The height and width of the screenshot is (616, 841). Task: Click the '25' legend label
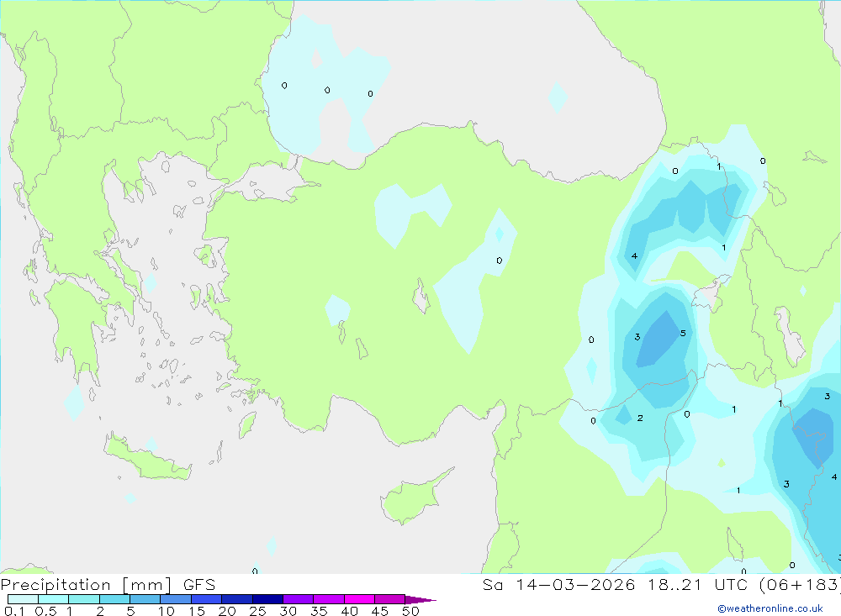pyautogui.click(x=258, y=611)
